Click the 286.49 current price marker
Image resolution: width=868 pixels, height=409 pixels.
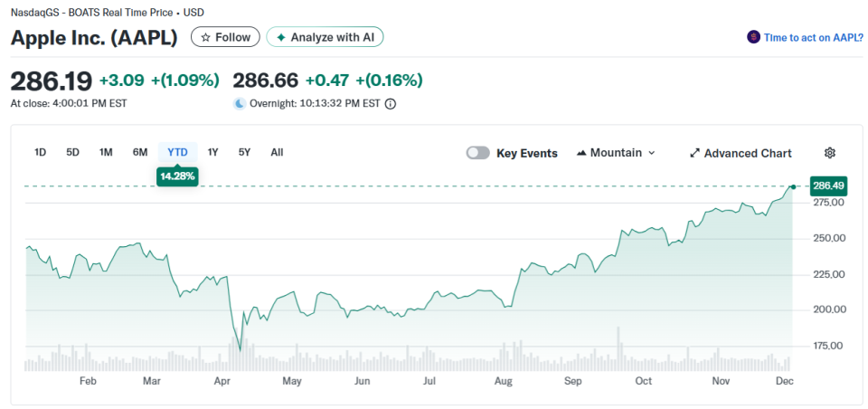pyautogui.click(x=828, y=185)
